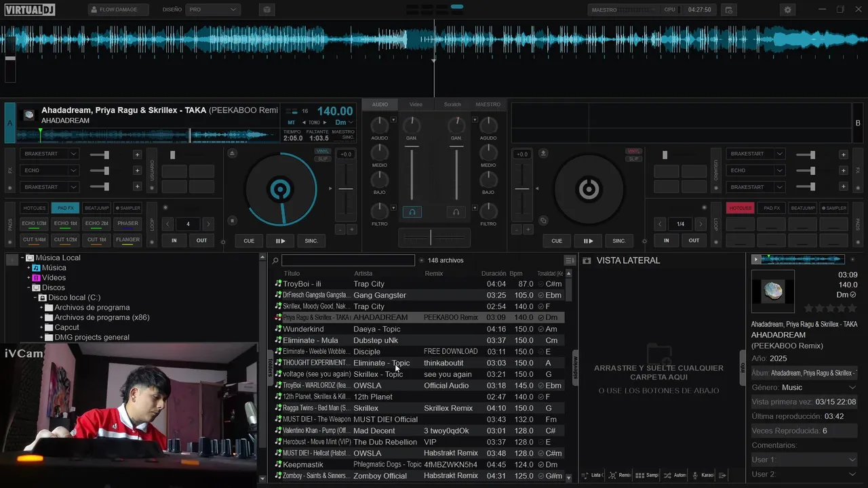
Task: Halve the loop length on deck A
Action: 168,224
